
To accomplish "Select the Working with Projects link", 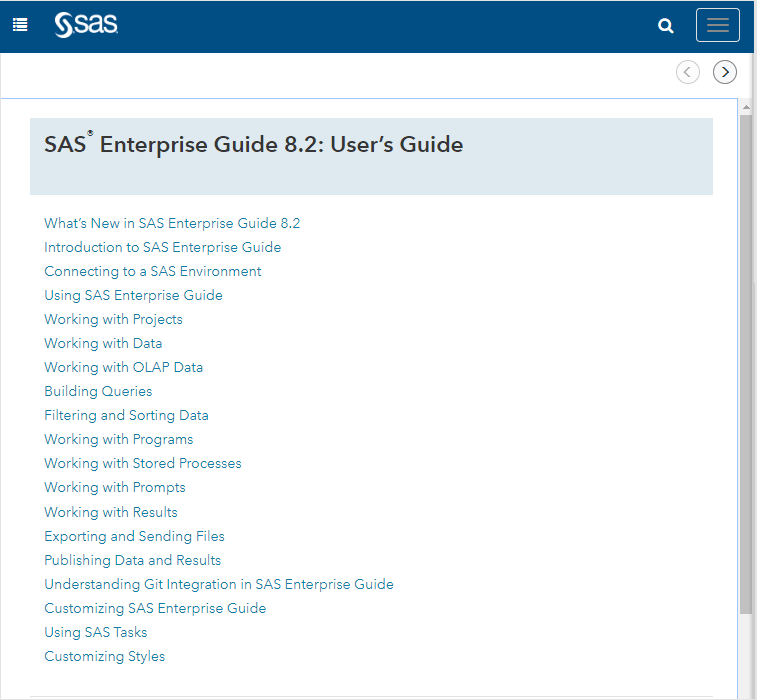I will 113,319.
